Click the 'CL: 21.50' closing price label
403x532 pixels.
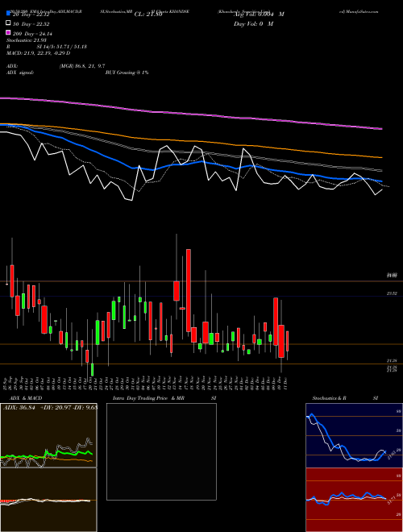pos(148,15)
